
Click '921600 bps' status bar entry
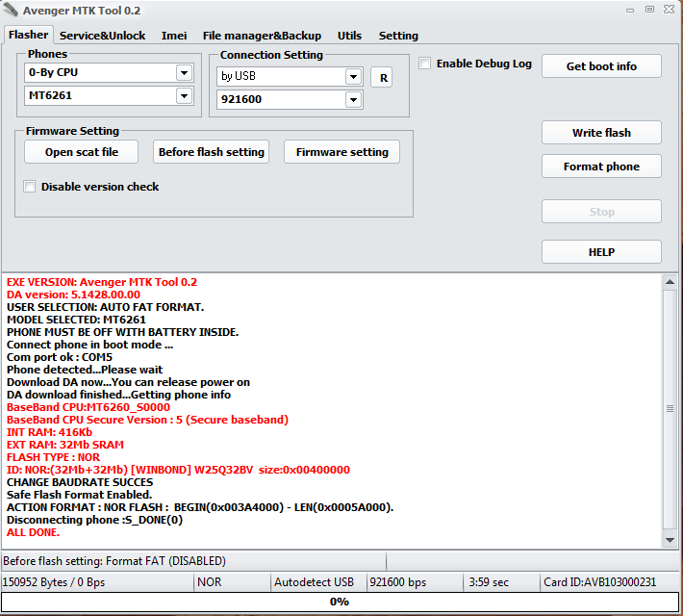click(397, 582)
